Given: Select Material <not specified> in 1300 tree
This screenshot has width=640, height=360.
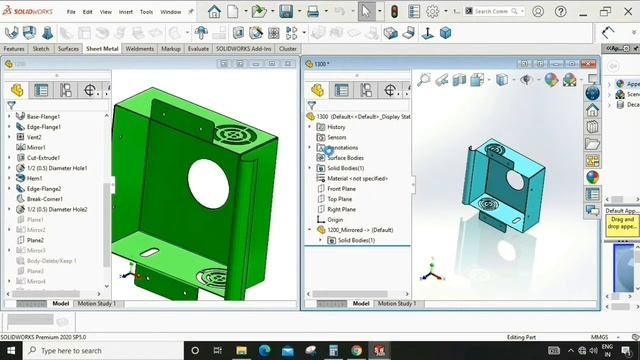Looking at the screenshot, I should (357, 178).
